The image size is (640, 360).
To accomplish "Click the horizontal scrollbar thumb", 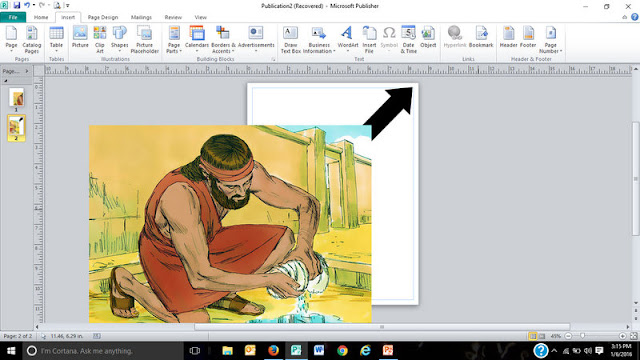I will coord(382,327).
